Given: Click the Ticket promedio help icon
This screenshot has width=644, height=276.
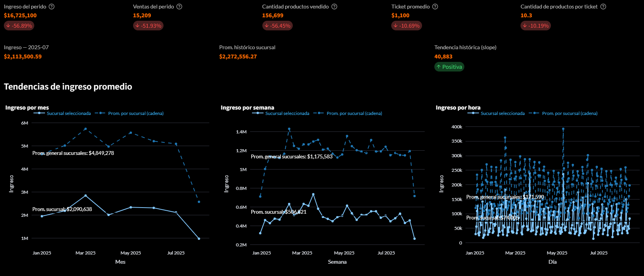Looking at the screenshot, I should coord(435,7).
